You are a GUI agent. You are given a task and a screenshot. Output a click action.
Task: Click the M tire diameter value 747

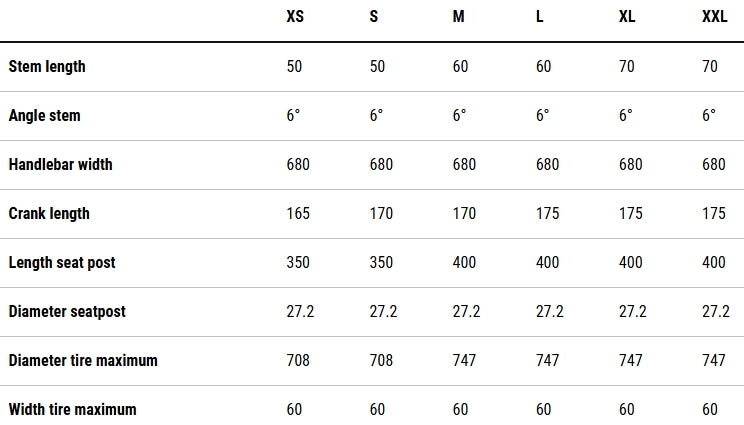click(465, 361)
